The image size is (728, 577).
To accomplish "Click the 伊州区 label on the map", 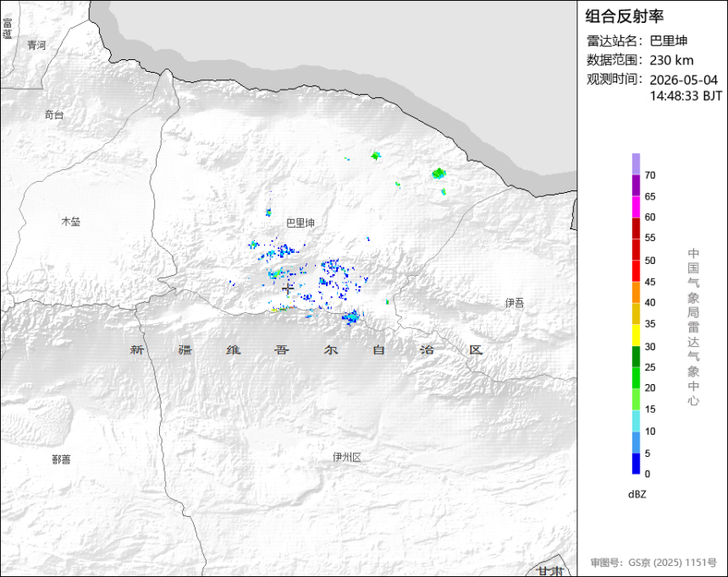I will click(347, 457).
